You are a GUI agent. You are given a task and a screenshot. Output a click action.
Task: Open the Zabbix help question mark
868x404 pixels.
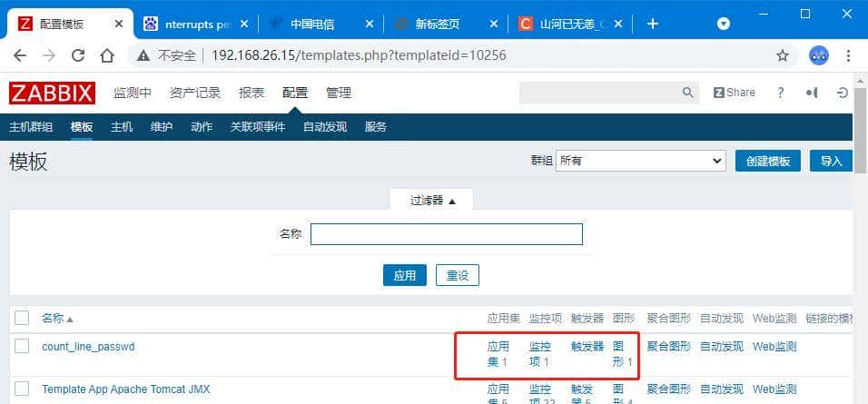point(781,93)
